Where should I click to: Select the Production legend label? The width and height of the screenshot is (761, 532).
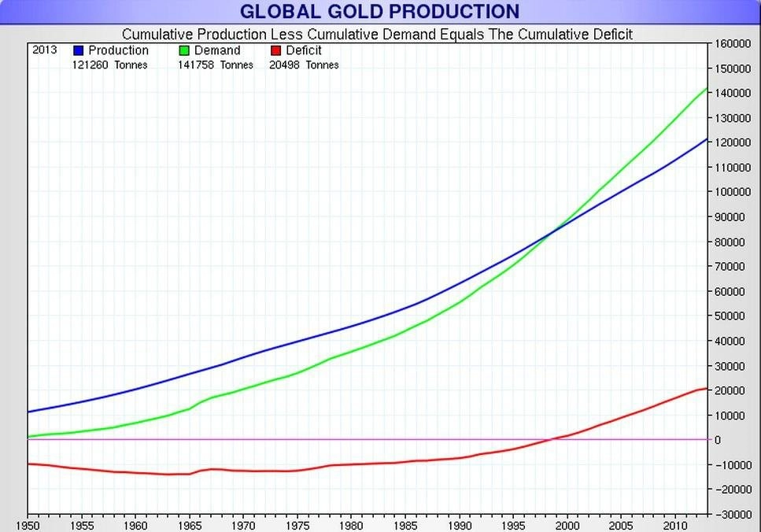(x=118, y=50)
